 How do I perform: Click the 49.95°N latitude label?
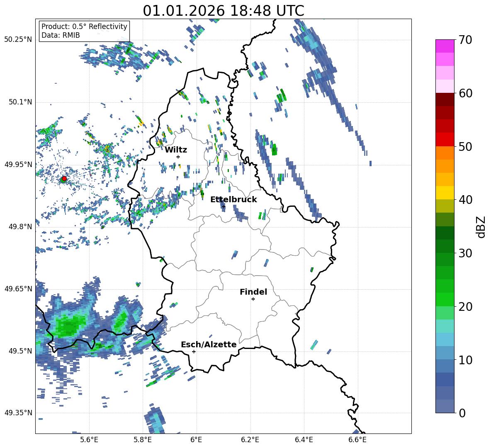(18, 164)
